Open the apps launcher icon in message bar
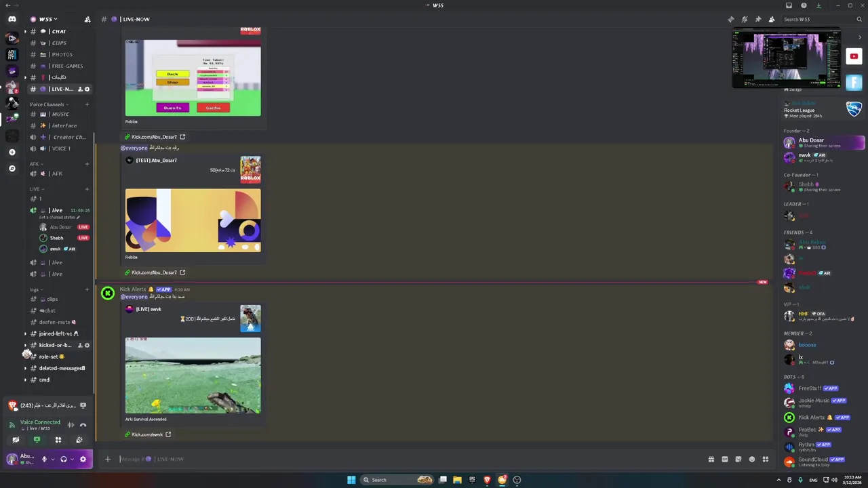 [766, 460]
